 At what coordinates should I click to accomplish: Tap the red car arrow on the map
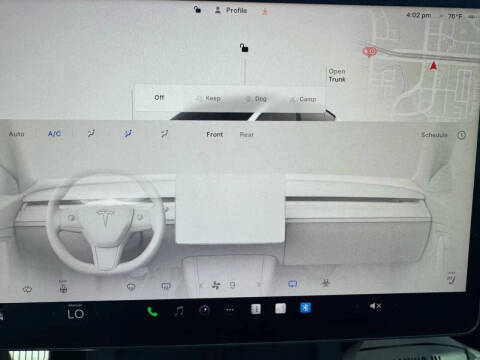click(433, 66)
